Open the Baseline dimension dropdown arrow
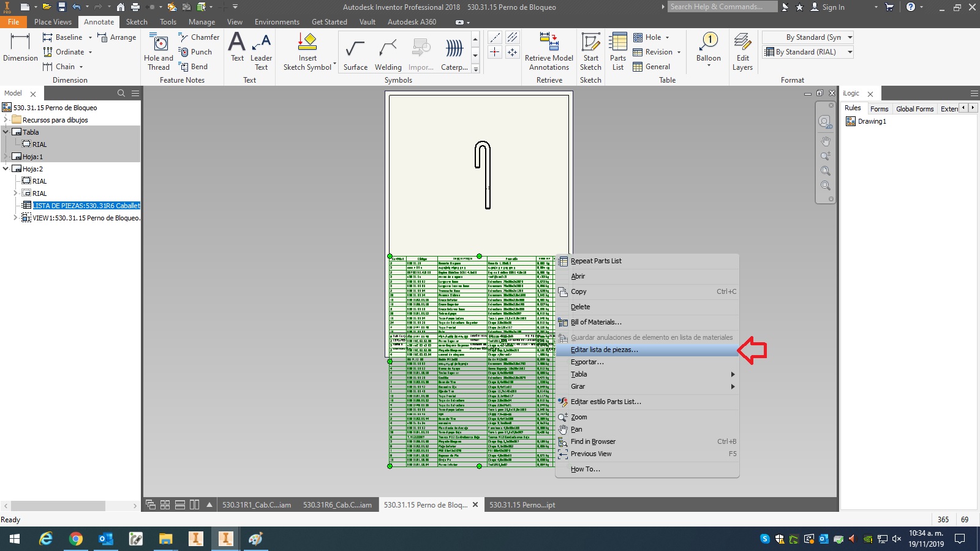 [x=90, y=37]
